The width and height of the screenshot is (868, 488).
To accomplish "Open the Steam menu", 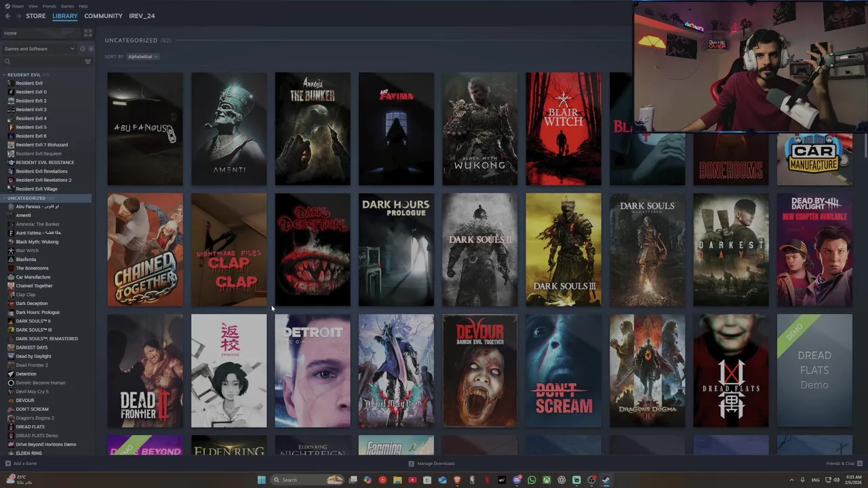I will tap(16, 6).
